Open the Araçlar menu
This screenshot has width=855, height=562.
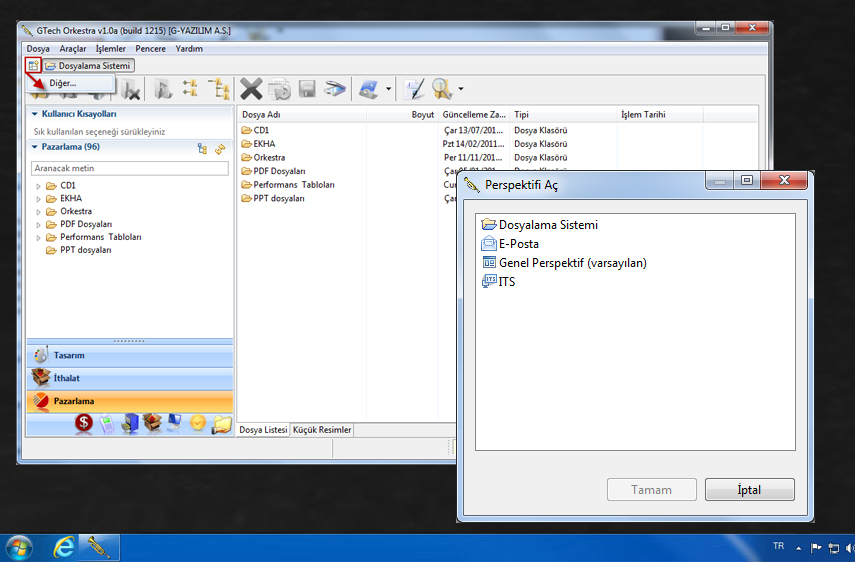72,48
